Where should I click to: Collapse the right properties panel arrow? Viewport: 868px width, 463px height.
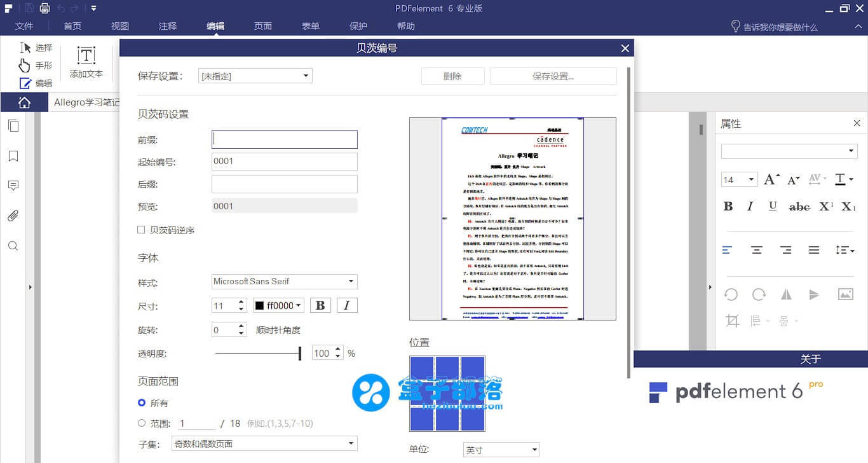point(710,287)
